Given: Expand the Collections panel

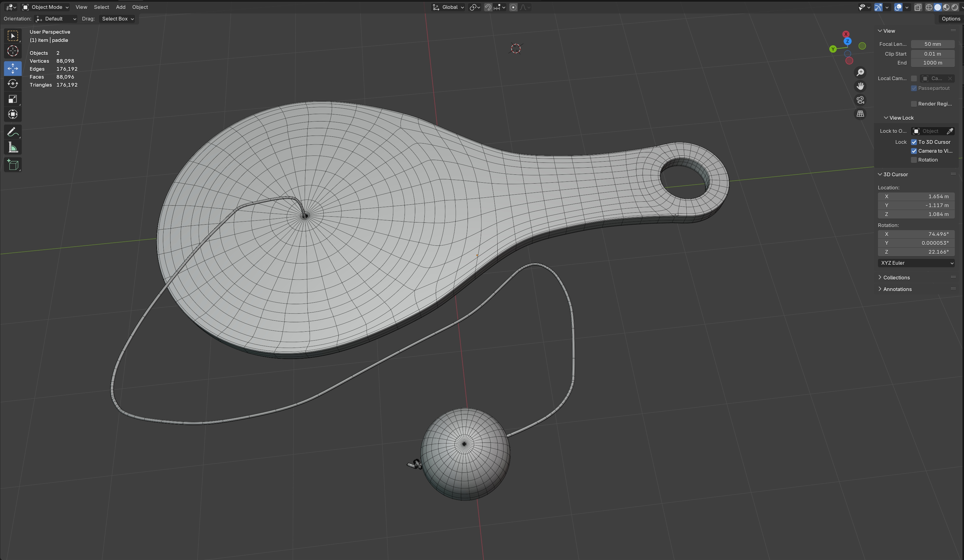Looking at the screenshot, I should click(x=896, y=278).
